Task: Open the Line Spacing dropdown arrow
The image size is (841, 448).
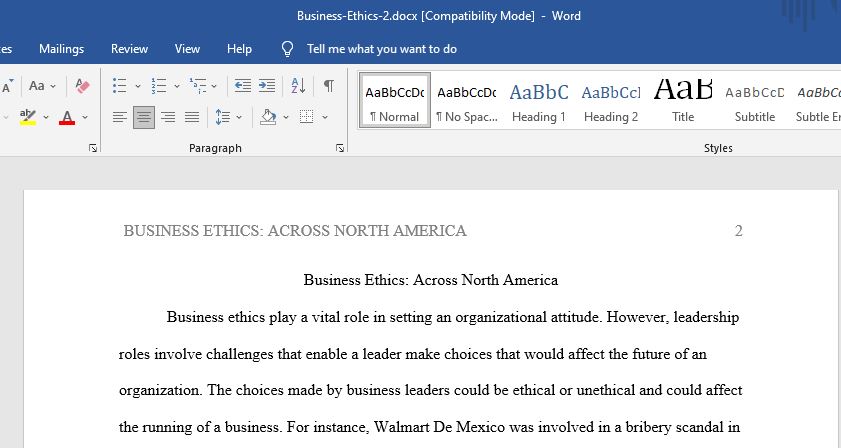Action: [239, 117]
